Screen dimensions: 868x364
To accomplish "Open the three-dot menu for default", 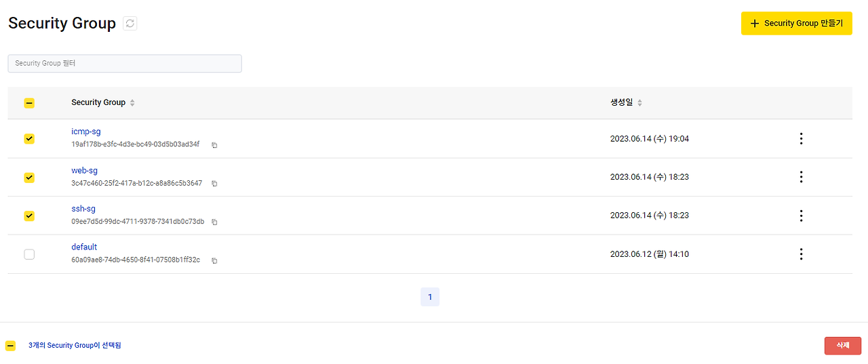I will click(x=801, y=254).
